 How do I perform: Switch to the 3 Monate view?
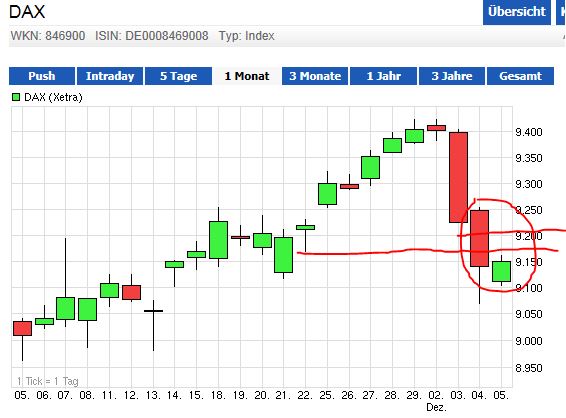click(315, 76)
